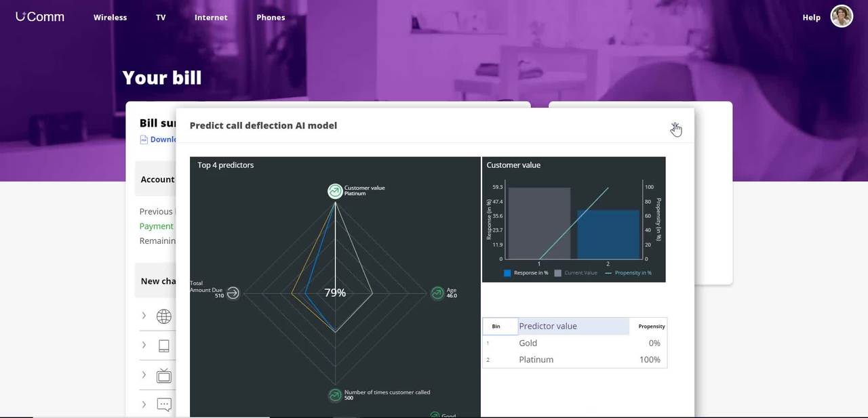Select Number of times customer called icon
Screen dimensions: 868x418
pos(335,395)
